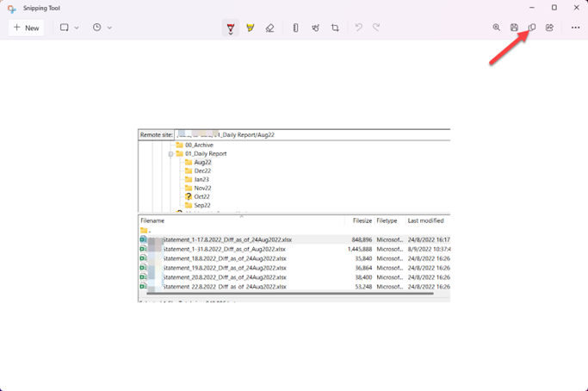The height and width of the screenshot is (391, 588).
Task: Open the Ruler tool
Action: coord(295,28)
